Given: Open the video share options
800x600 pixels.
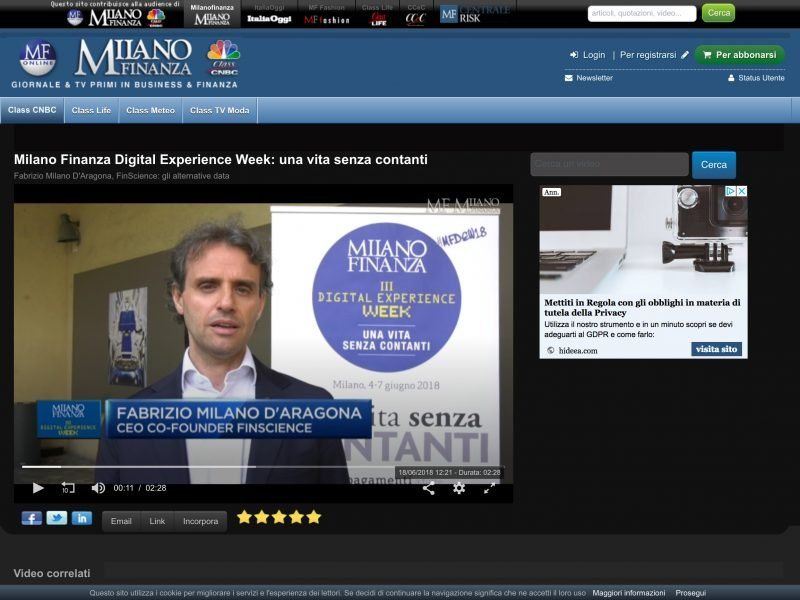Looking at the screenshot, I should [x=429, y=487].
